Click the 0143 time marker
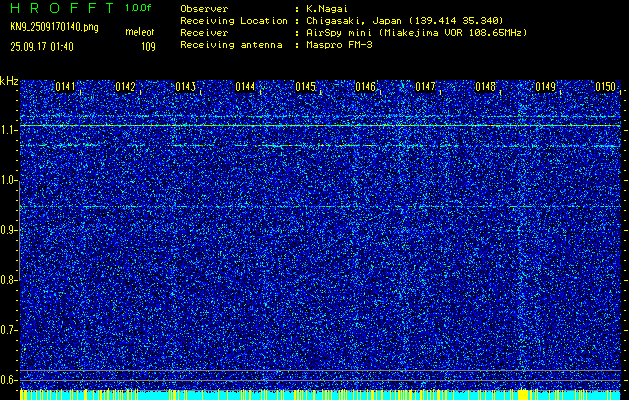The height and width of the screenshot is (400, 629). coord(185,87)
